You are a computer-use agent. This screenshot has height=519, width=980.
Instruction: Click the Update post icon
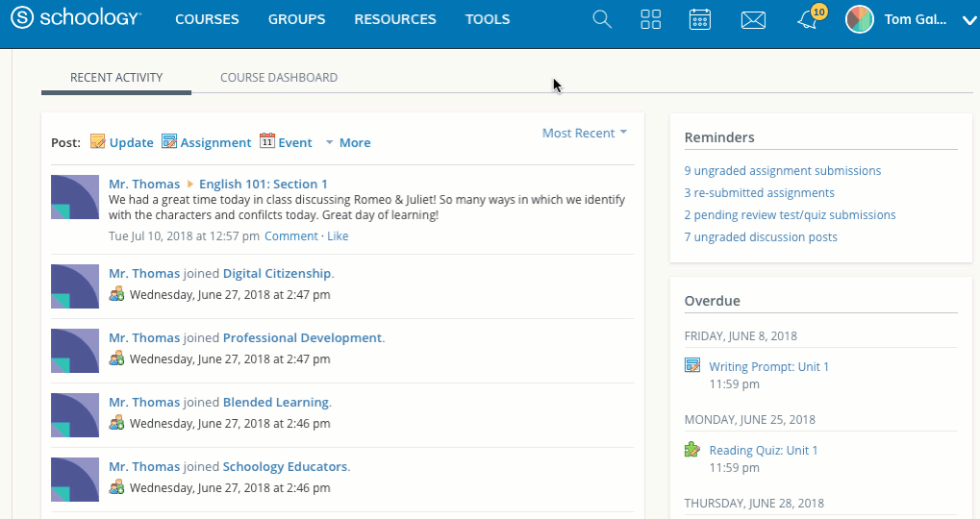coord(98,142)
